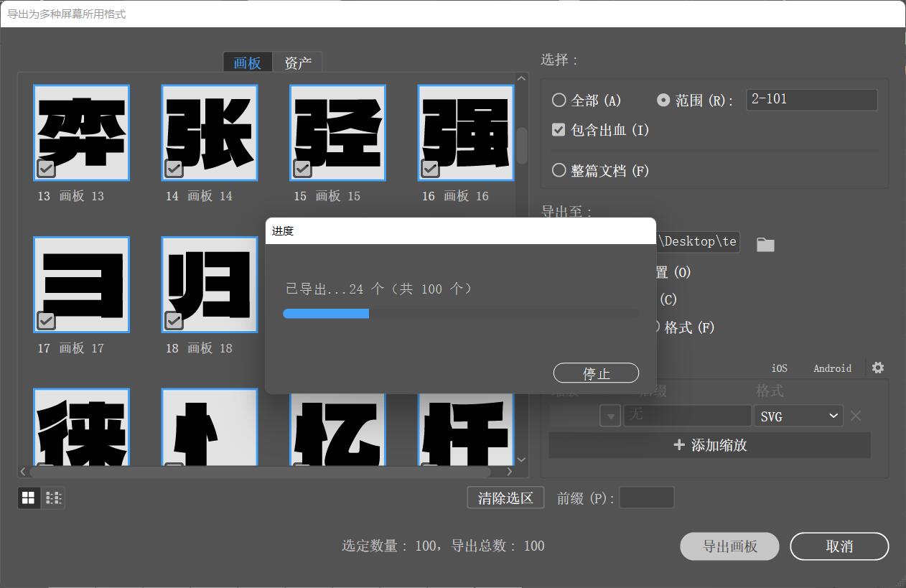Switch to the 资产 tab

tap(298, 62)
